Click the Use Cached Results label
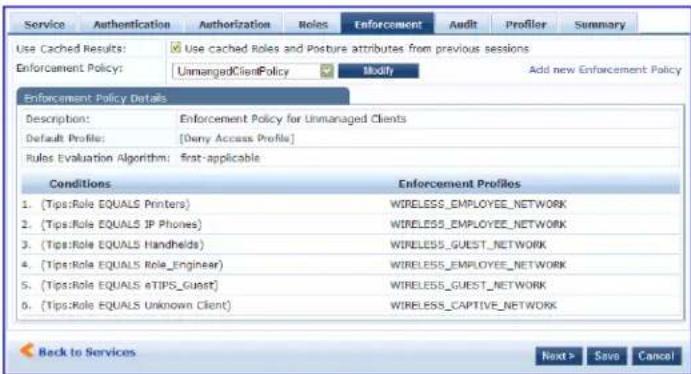 tap(71, 48)
